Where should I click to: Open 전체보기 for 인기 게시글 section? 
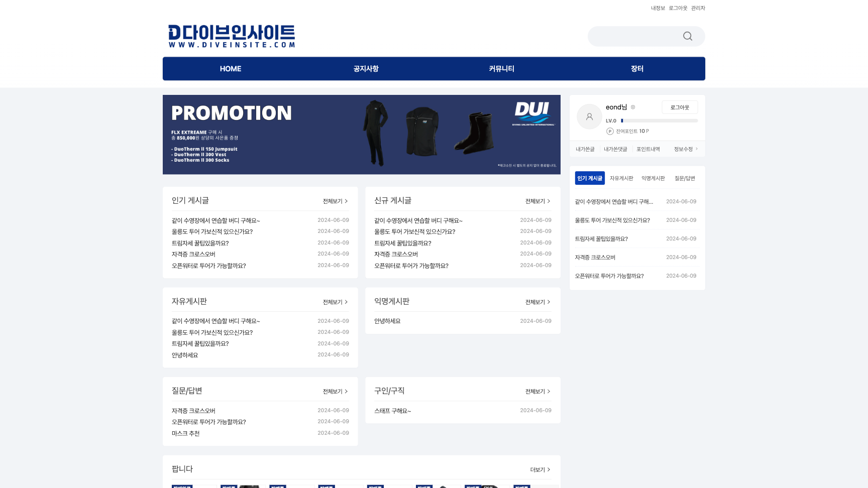pos(334,201)
